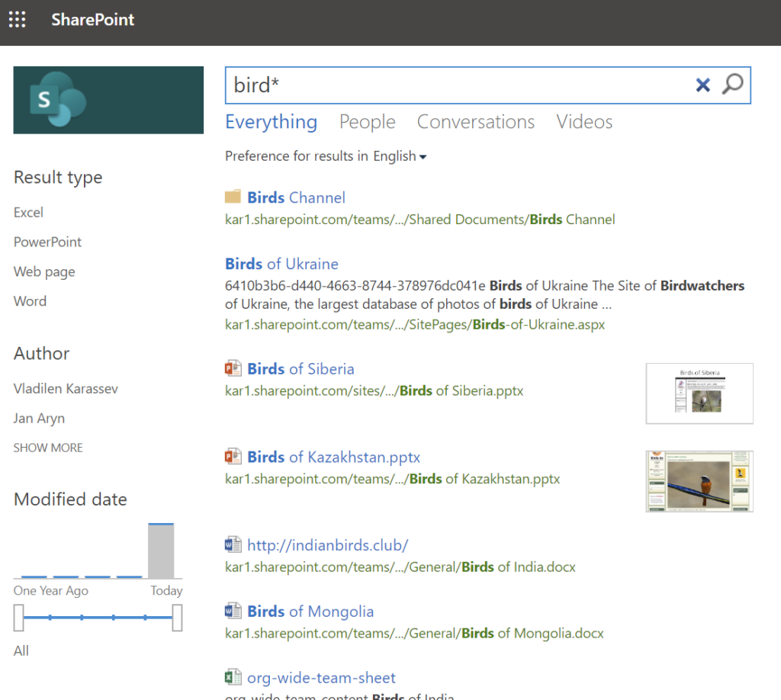Click the Birds of Siberia.pptx URL path
Screen dimensions: 781x700
pos(374,391)
